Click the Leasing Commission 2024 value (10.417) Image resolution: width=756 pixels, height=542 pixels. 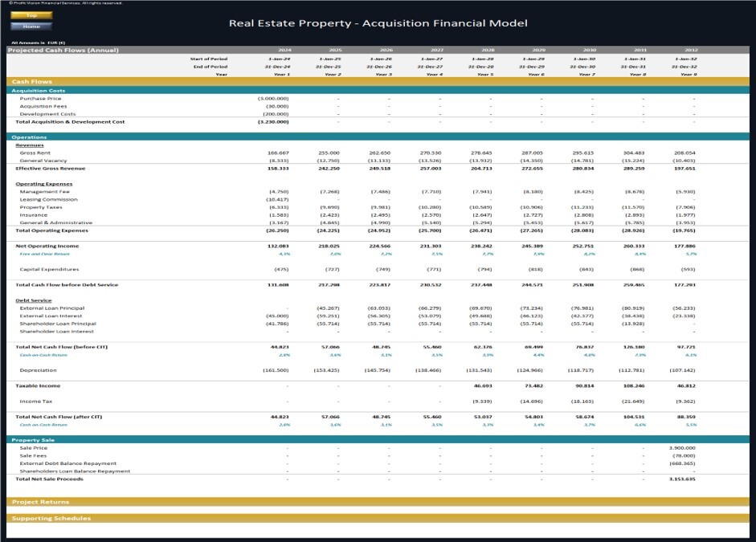pos(278,199)
